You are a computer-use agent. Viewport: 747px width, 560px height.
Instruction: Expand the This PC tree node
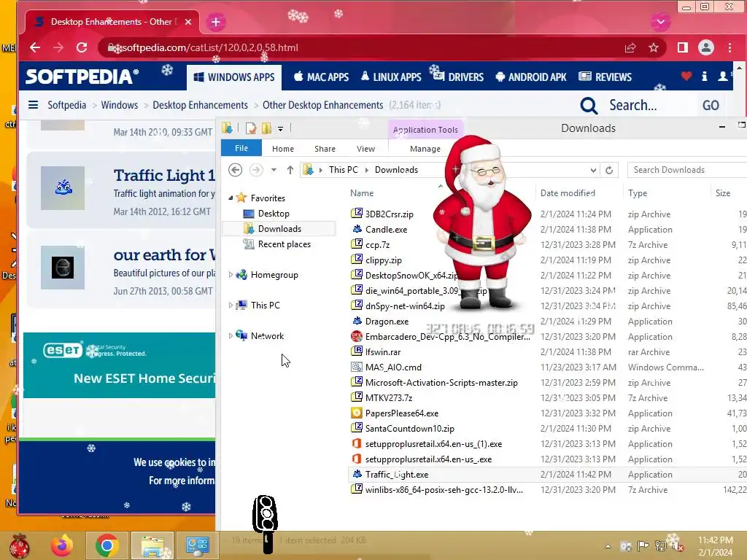[231, 306]
